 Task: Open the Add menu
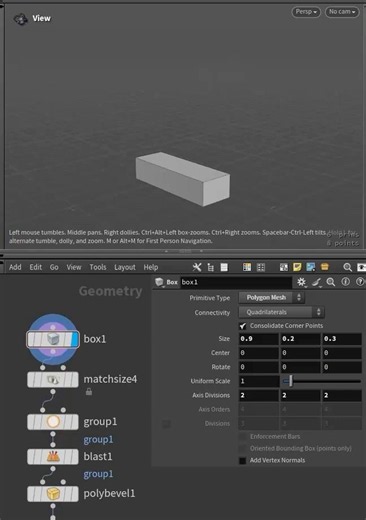(15, 267)
